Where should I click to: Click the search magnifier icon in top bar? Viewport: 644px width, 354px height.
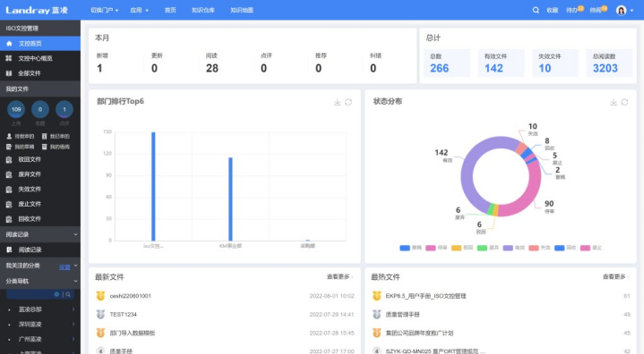click(x=535, y=10)
